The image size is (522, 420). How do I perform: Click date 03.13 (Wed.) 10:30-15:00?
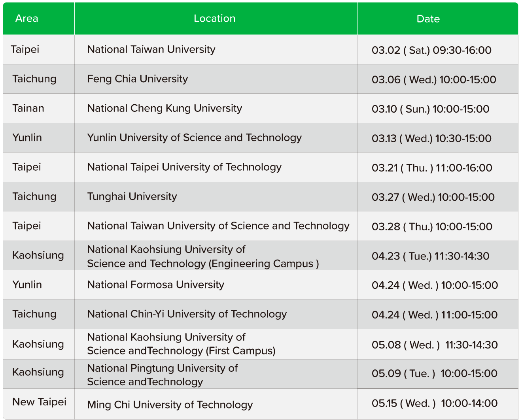[431, 138]
